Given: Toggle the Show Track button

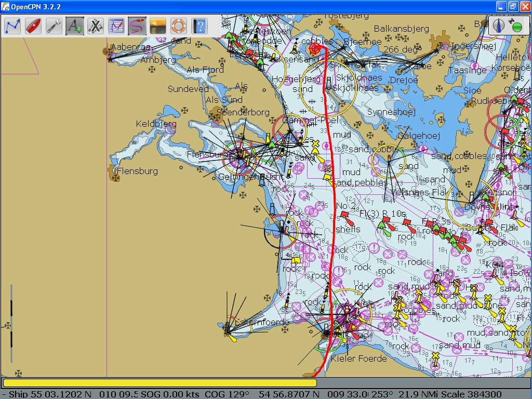Looking at the screenshot, I should point(137,25).
